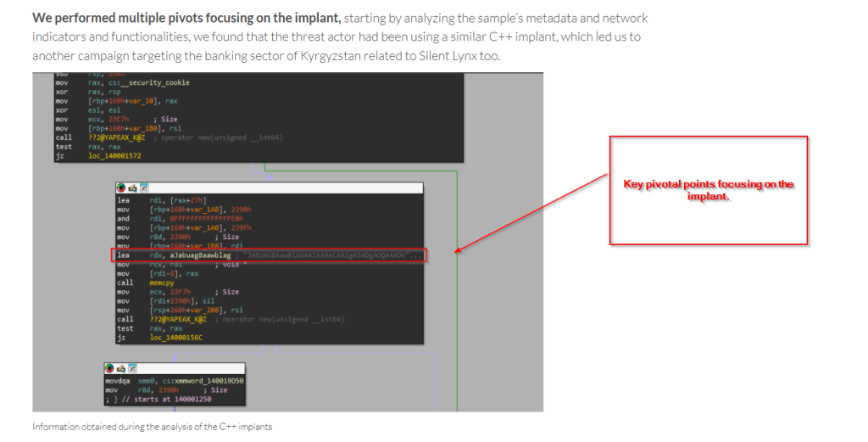Click the image caption about C++ implants

click(x=153, y=427)
